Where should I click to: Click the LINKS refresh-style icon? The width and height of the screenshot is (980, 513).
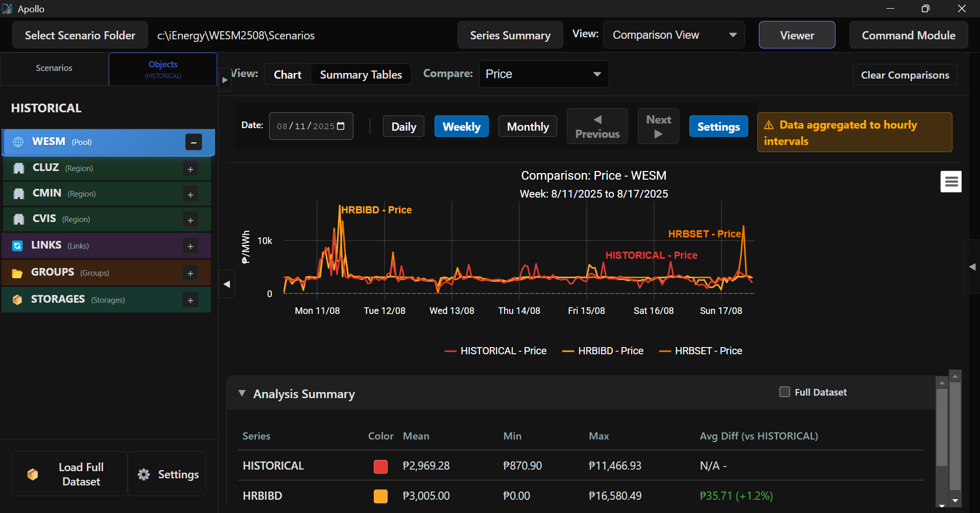click(17, 246)
